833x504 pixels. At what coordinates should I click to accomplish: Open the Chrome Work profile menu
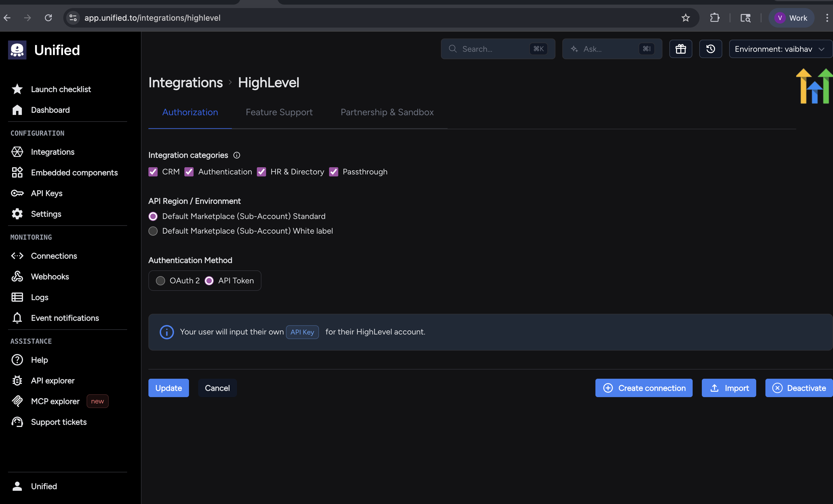tap(791, 18)
